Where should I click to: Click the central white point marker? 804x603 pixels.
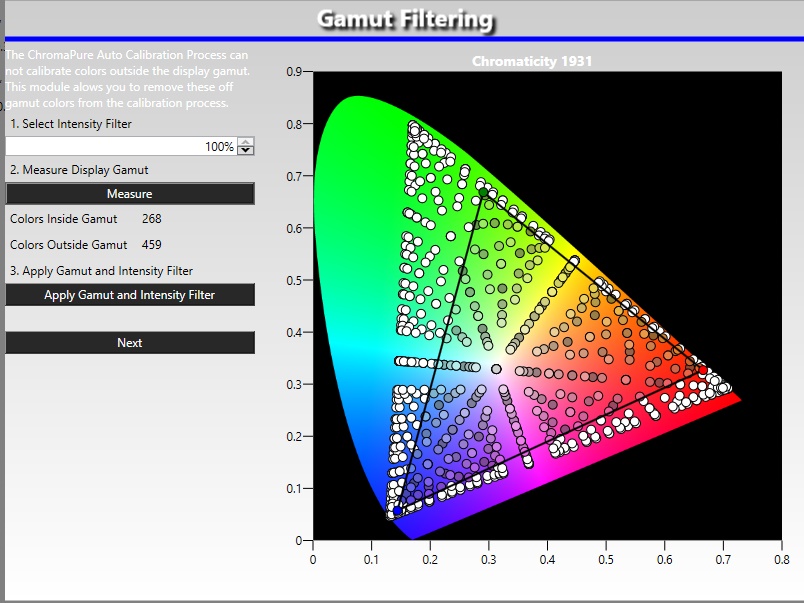[496, 369]
